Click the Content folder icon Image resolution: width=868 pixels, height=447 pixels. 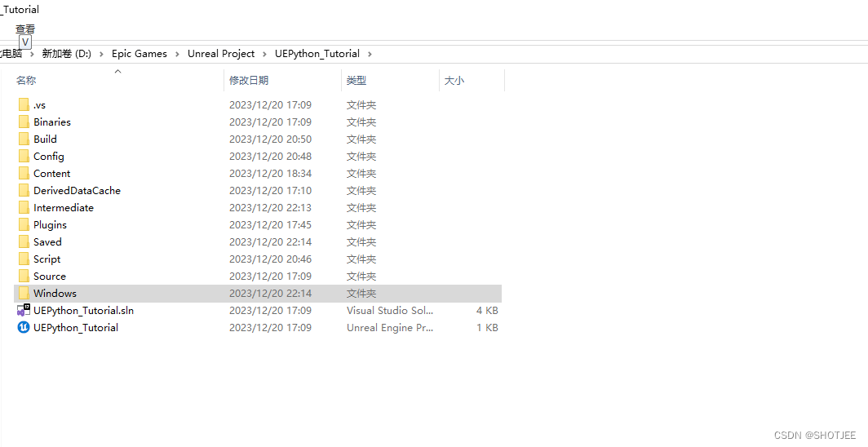pos(23,173)
